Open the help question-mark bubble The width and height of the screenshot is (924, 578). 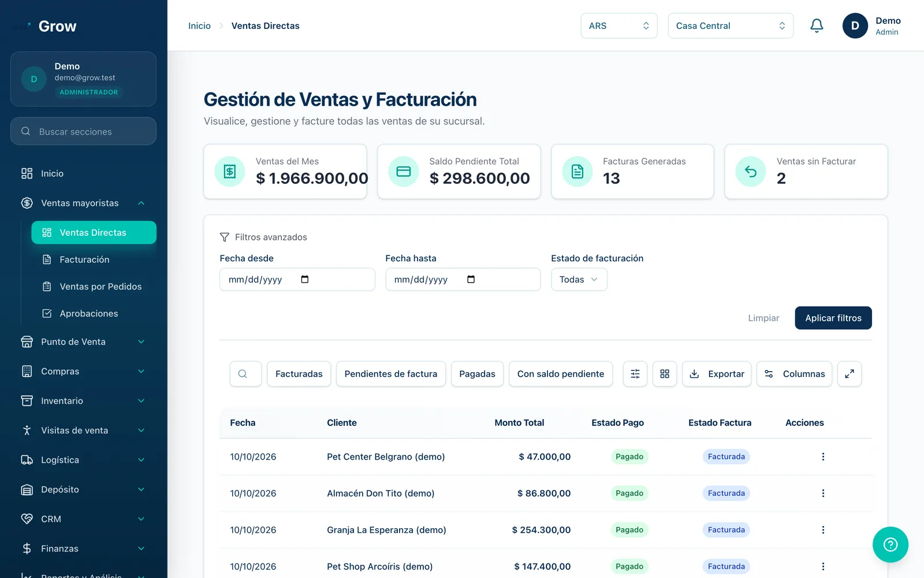(891, 544)
